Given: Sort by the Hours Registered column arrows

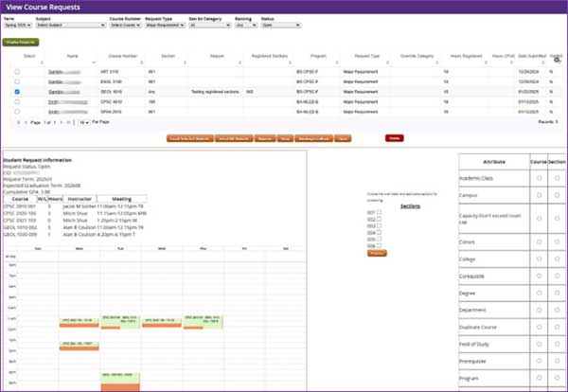Looking at the screenshot, I should coord(486,62).
